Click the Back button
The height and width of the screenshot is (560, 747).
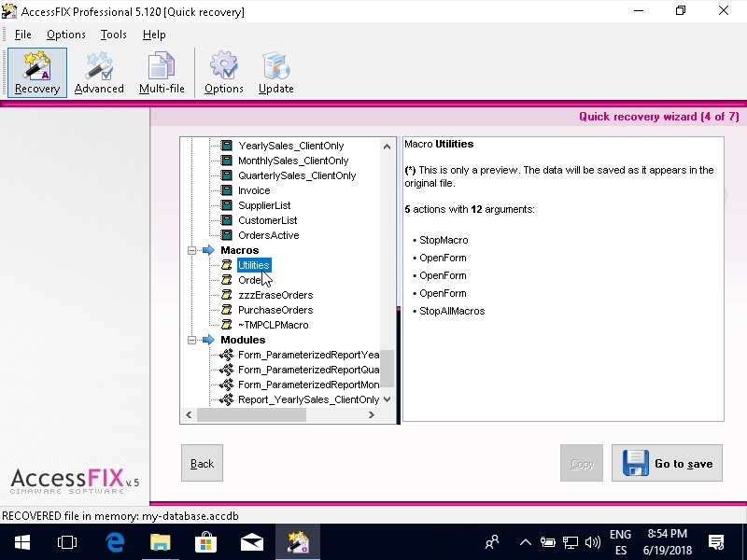pos(202,463)
